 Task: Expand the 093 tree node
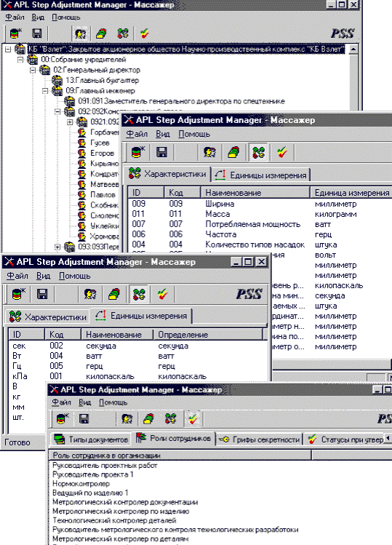(57, 247)
